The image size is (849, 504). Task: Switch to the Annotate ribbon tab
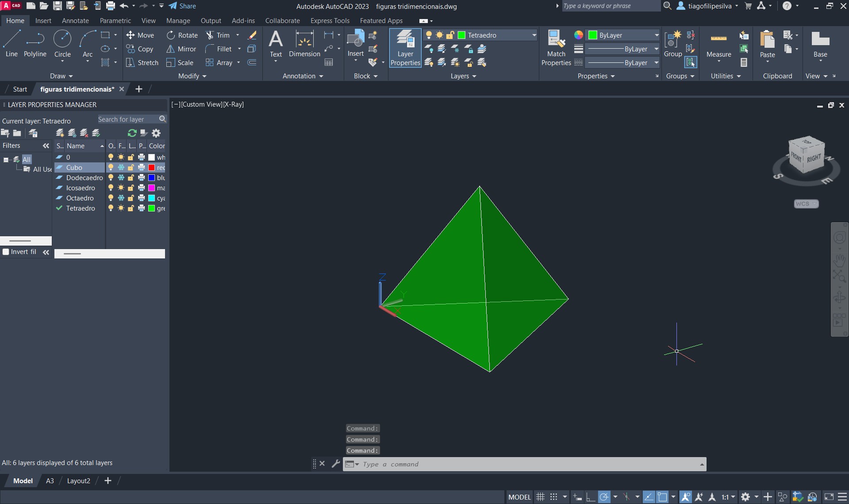pyautogui.click(x=75, y=21)
